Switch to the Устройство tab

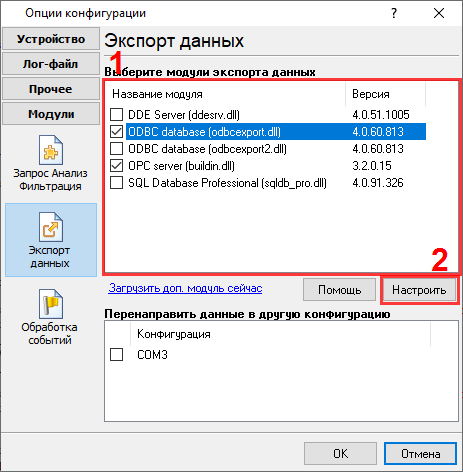click(x=51, y=39)
